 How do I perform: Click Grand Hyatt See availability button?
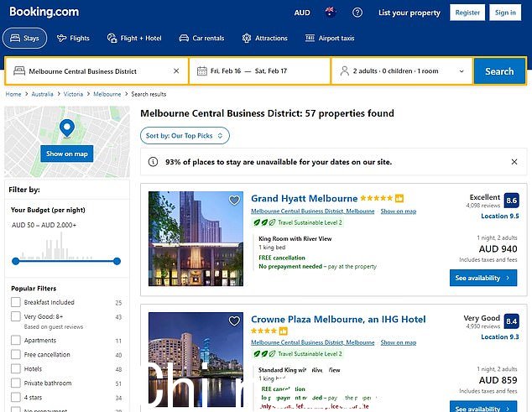pos(483,278)
